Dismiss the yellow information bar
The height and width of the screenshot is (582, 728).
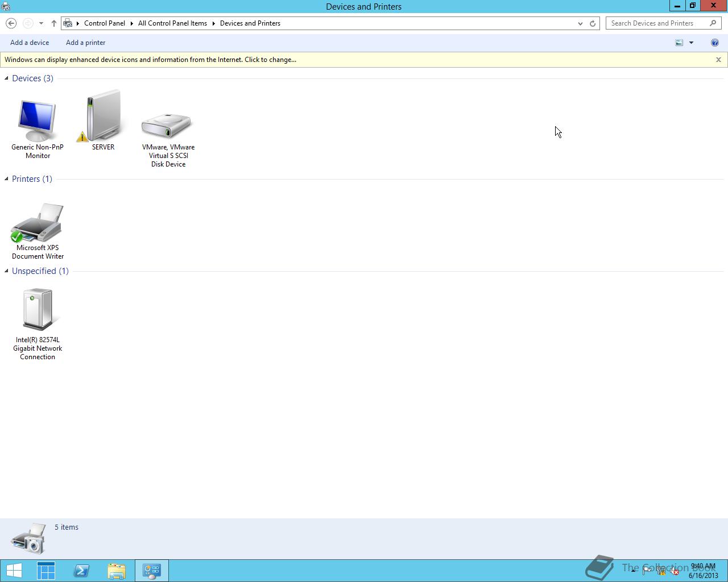(718, 60)
